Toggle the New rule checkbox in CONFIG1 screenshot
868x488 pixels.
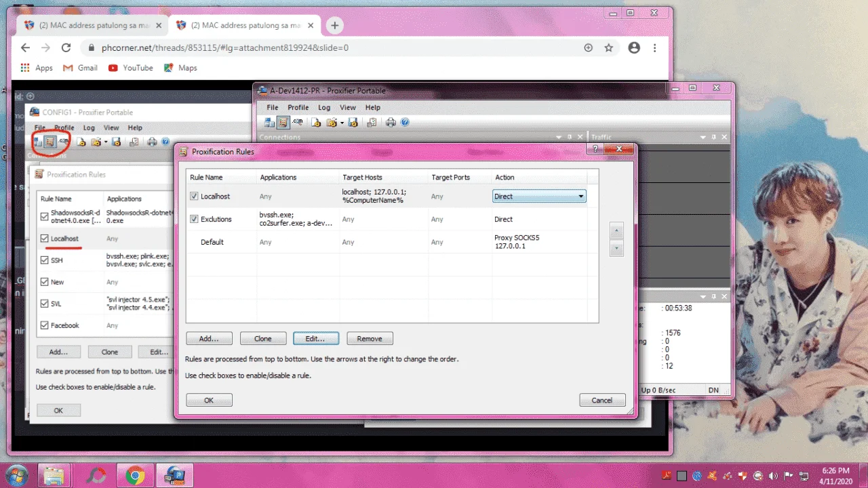(x=45, y=282)
